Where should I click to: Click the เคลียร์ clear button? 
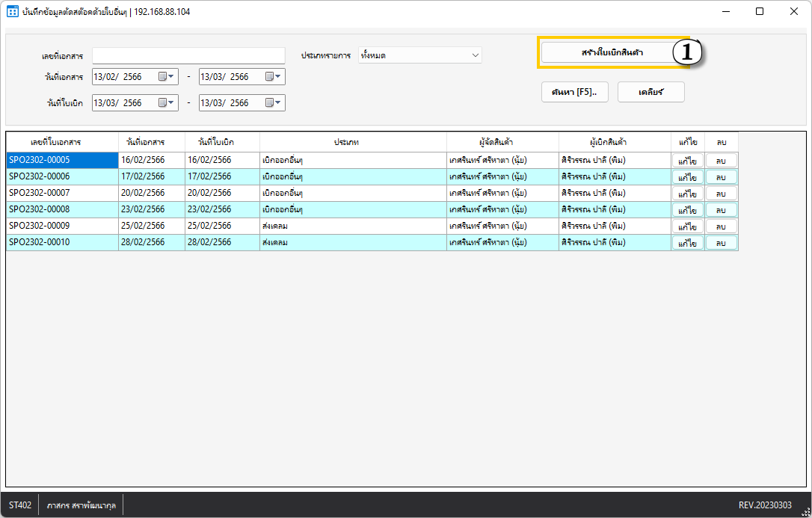650,92
